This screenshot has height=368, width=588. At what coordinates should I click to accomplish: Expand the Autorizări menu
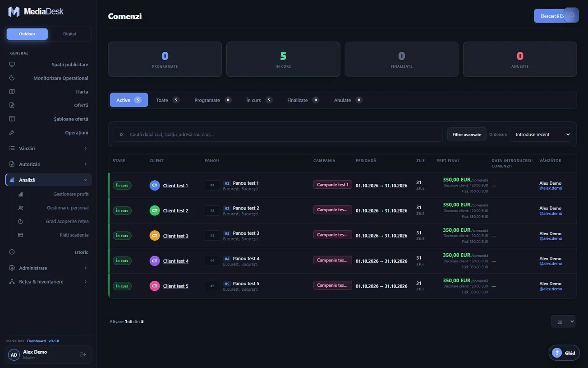point(48,164)
